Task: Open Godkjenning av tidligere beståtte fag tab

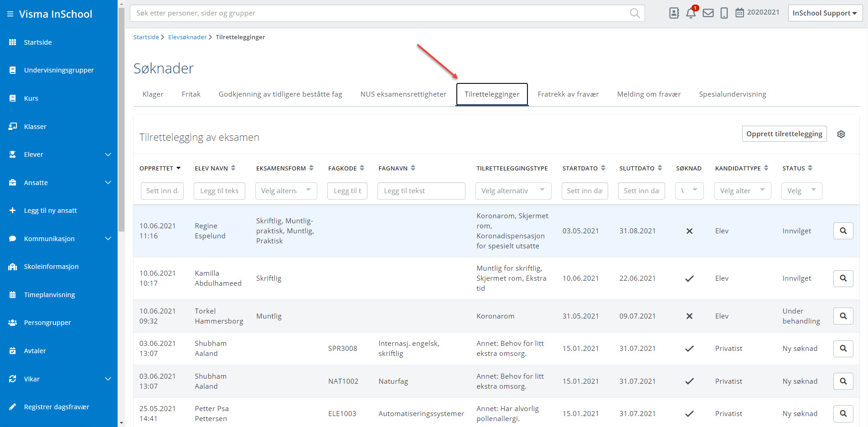Action: point(280,94)
